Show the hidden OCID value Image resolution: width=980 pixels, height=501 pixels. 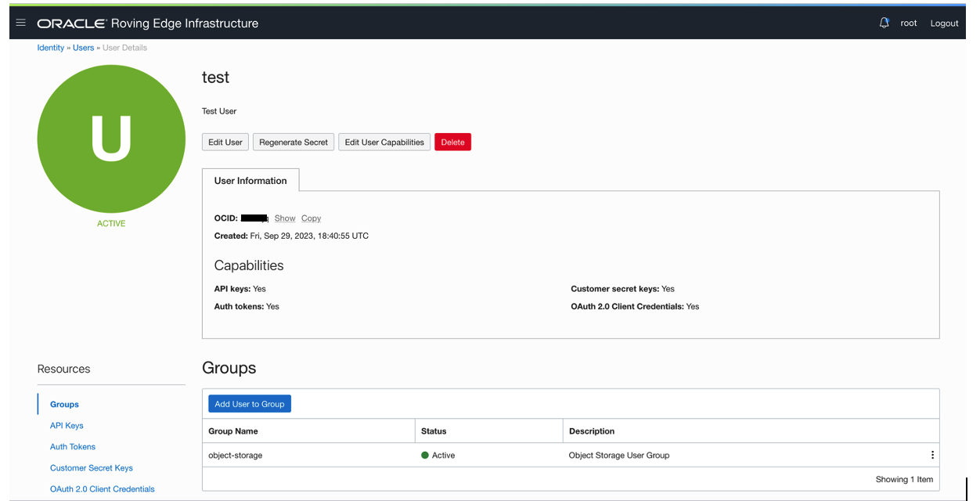285,218
